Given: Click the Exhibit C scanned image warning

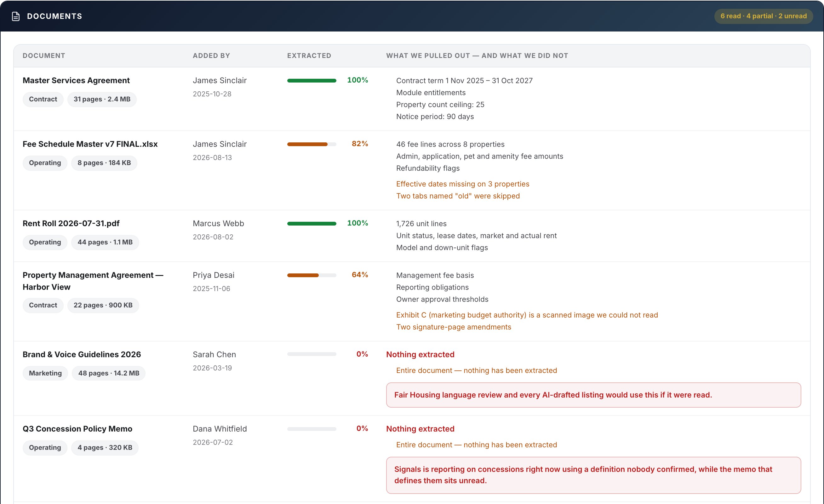Looking at the screenshot, I should pos(527,315).
